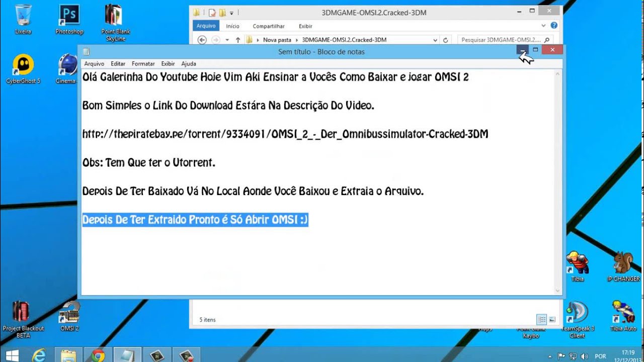Open the Editar menu in Notepad

click(118, 64)
